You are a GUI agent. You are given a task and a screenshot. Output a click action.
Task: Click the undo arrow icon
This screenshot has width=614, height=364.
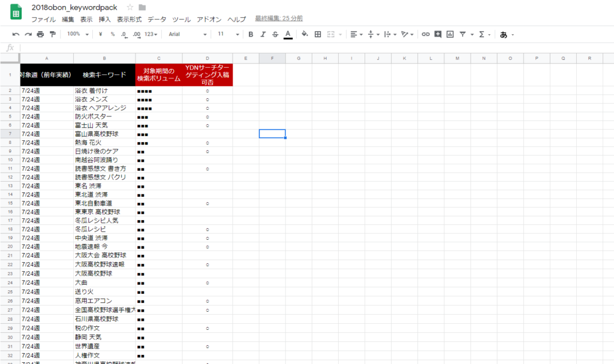click(16, 35)
